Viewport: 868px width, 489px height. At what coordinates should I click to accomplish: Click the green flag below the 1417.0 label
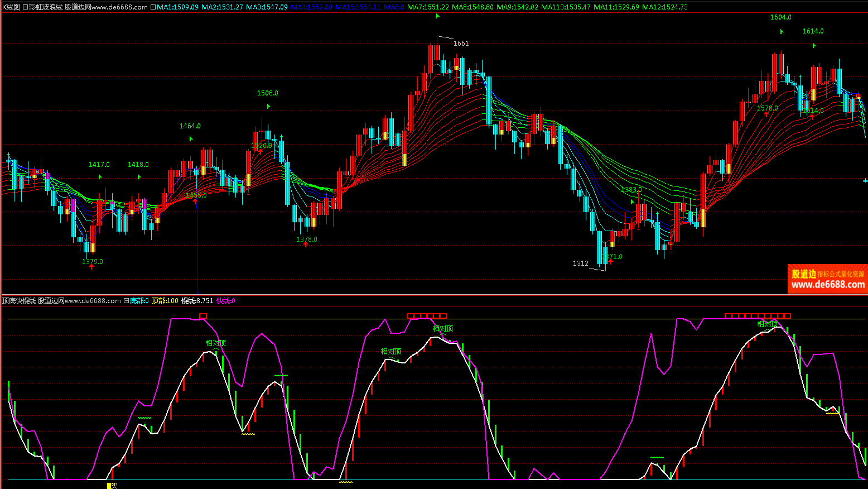(x=100, y=176)
